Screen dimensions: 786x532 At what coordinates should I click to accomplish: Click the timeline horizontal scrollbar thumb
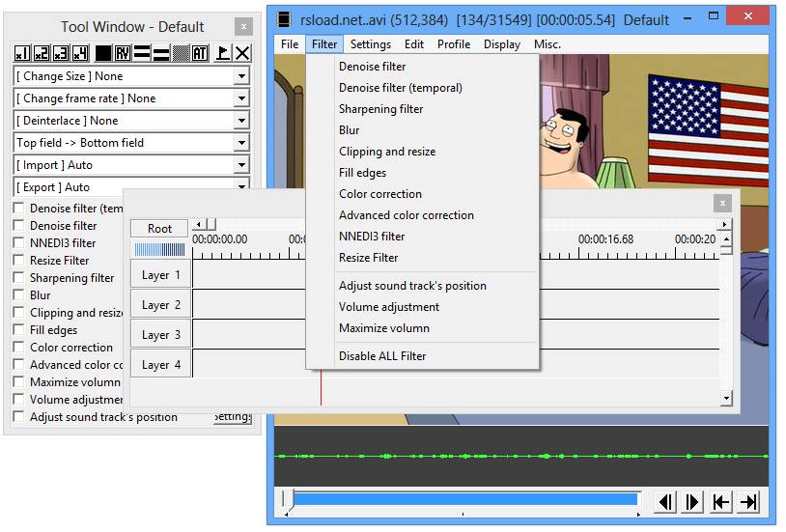click(211, 224)
